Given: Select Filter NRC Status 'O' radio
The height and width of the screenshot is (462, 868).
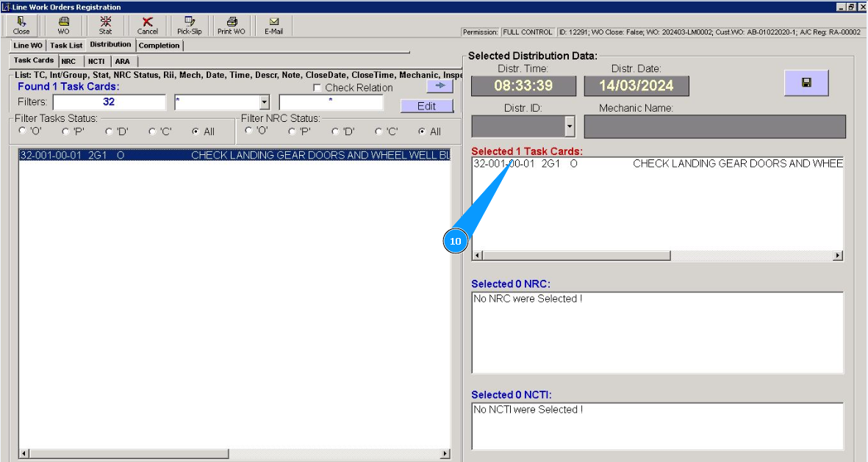Looking at the screenshot, I should tap(248, 131).
